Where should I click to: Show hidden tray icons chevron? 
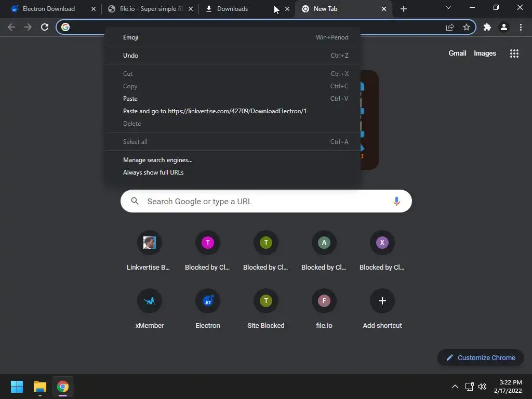point(455,387)
